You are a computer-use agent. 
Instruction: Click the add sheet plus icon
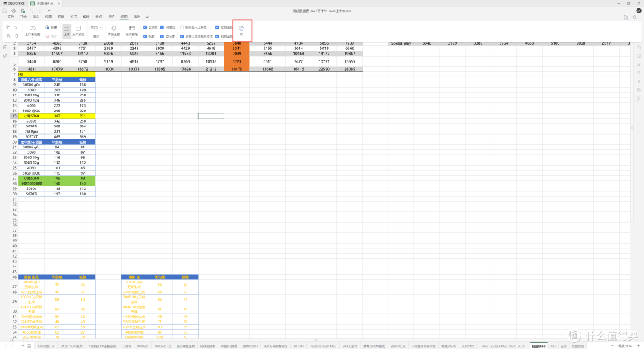(23, 346)
